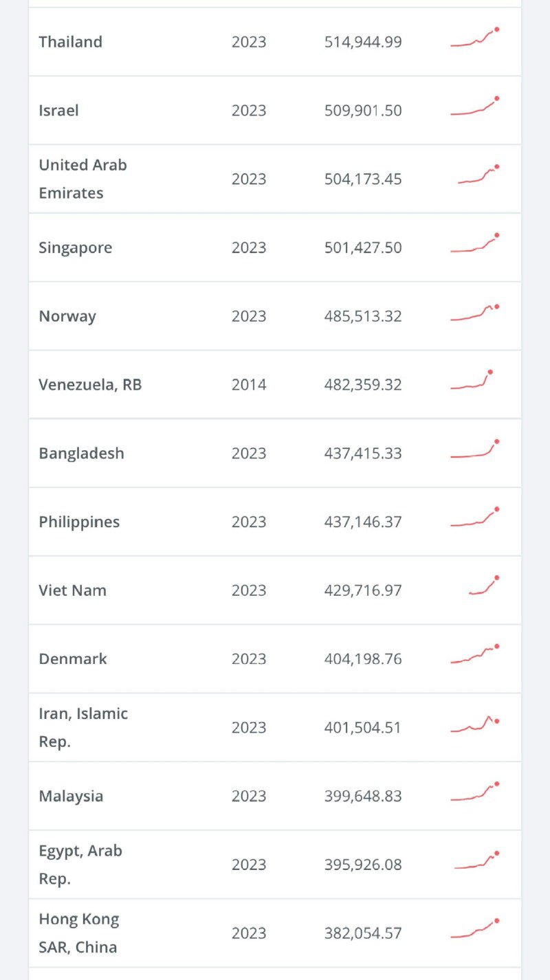Open the Malaysia country link
This screenshot has width=550, height=980.
[x=71, y=797]
